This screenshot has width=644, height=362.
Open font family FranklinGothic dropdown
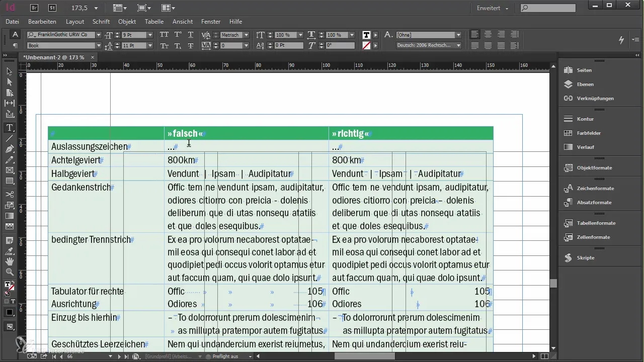(x=99, y=35)
